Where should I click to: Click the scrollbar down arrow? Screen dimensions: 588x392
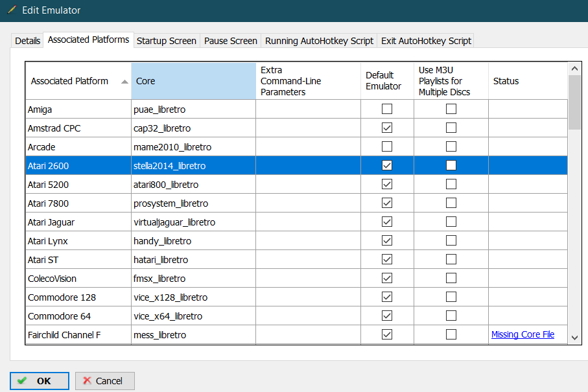point(574,338)
